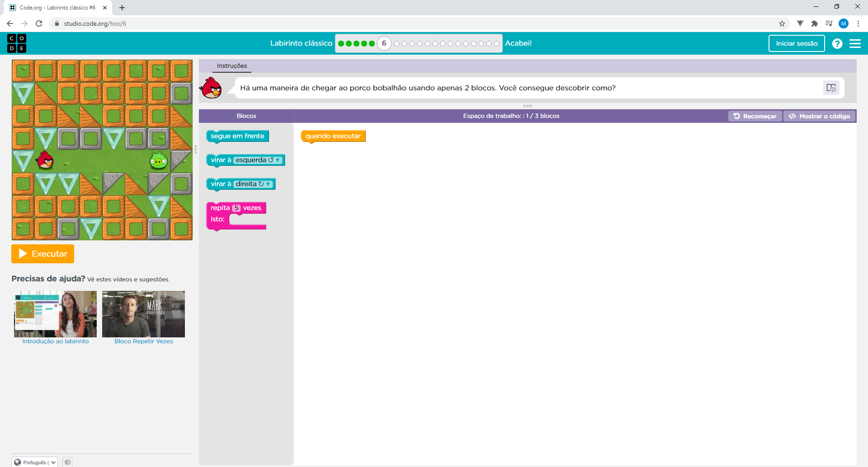Go back to the previous page
This screenshot has height=467, width=868.
click(x=10, y=23)
